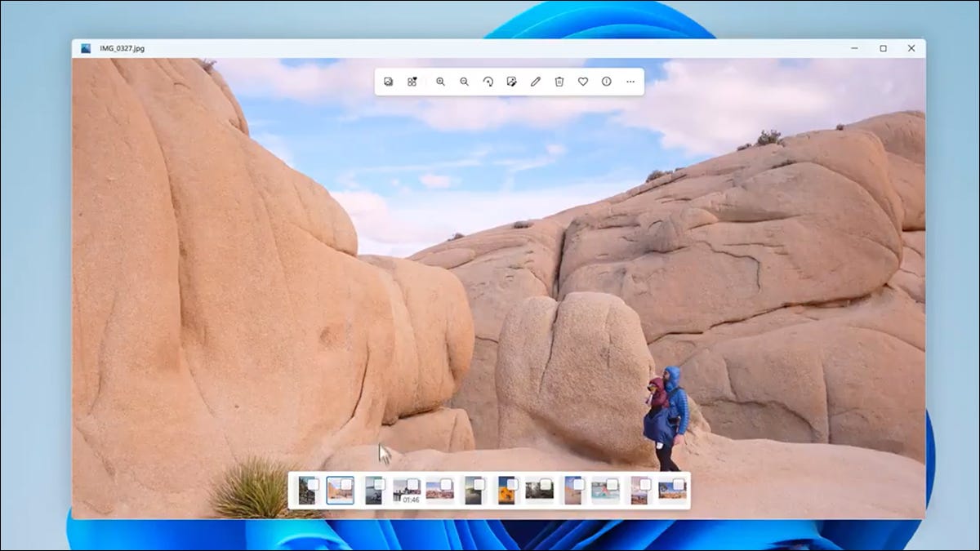
Task: Mark the photo as favorite with heart icon
Action: (582, 82)
